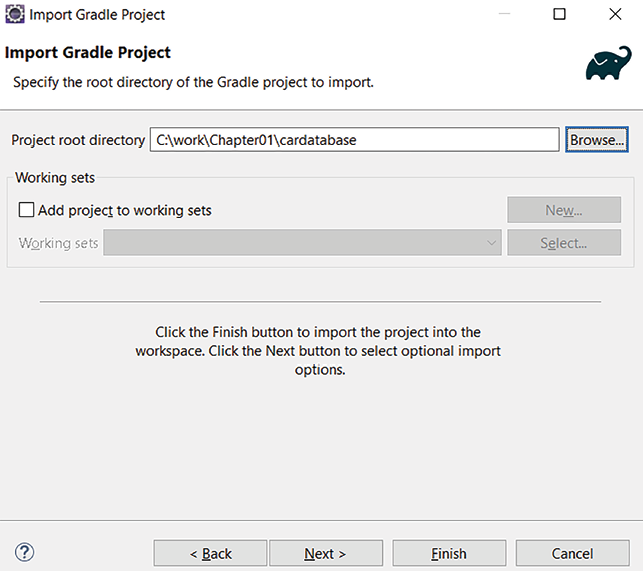Open help with the question mark icon
This screenshot has width=643, height=571.
click(25, 552)
